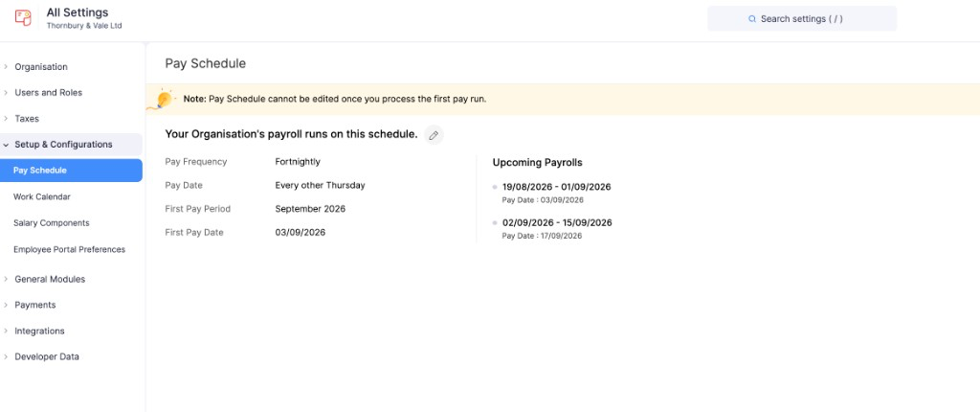The image size is (980, 412).
Task: Collapse Setup & Configurations section
Action: (71, 145)
